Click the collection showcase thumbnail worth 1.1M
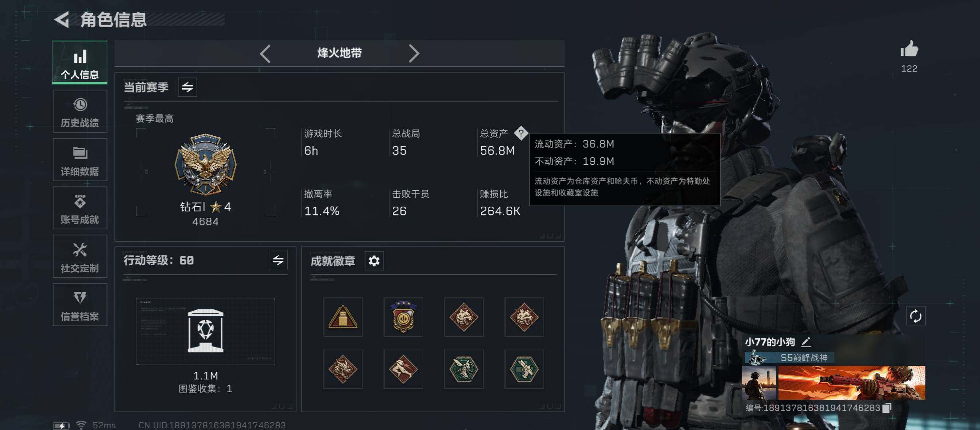Image resolution: width=980 pixels, height=430 pixels. tap(206, 331)
